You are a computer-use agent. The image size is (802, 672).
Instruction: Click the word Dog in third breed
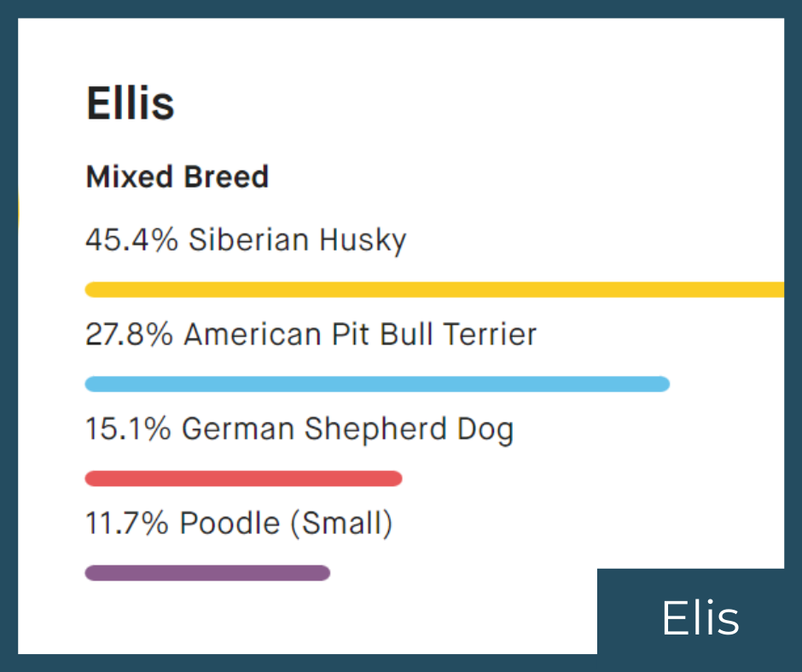coord(485,430)
